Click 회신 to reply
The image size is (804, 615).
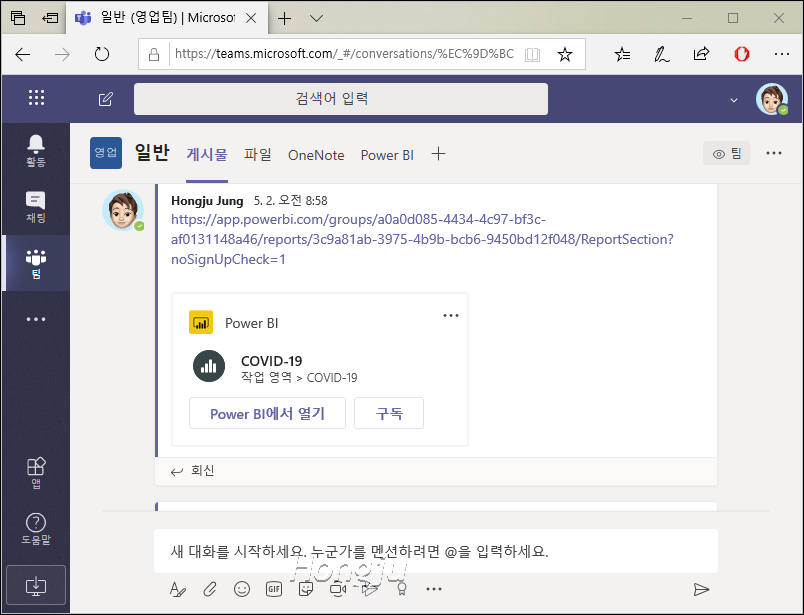pos(192,471)
